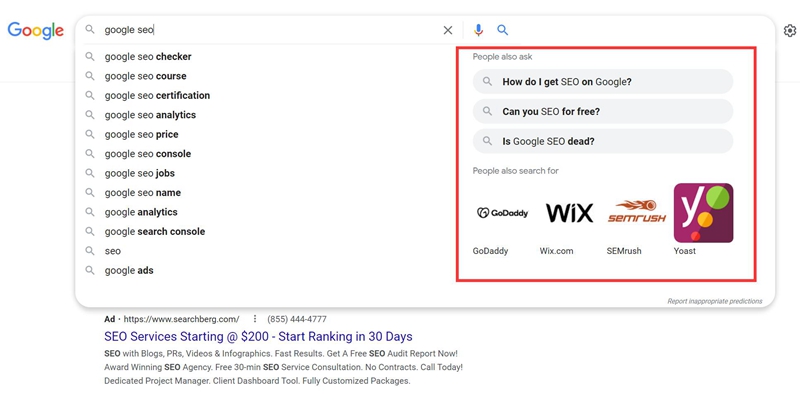Select suggestion 'google analytics'
Viewport: 800px width, 404px height.
pos(141,212)
